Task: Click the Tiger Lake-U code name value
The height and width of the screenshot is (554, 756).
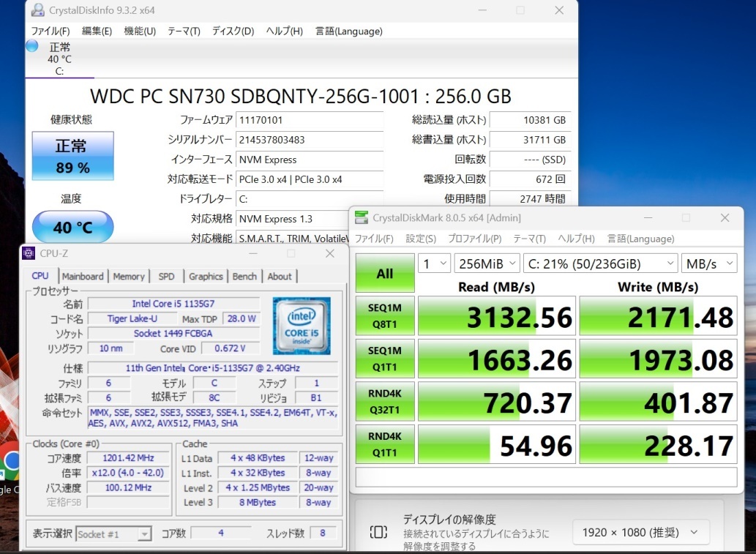Action: click(132, 318)
